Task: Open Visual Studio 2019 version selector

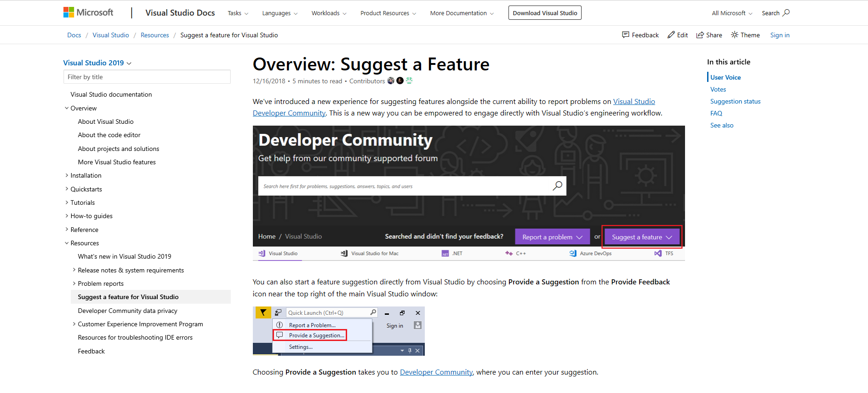Action: 97,63
